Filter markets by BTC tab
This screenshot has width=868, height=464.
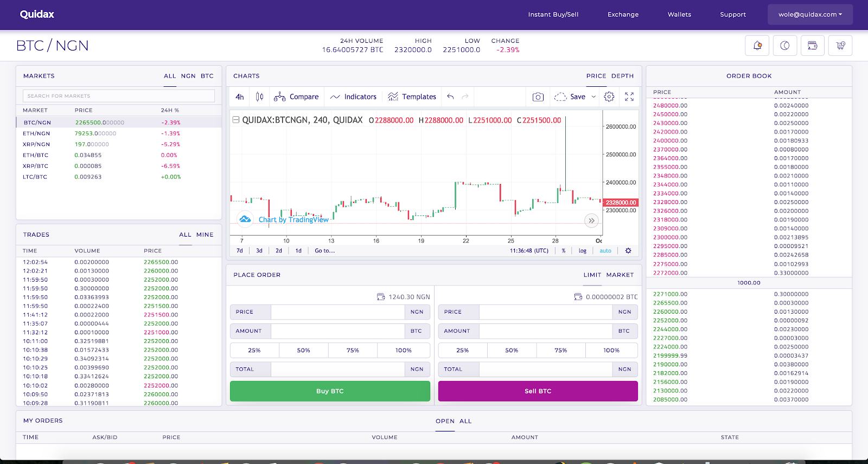tap(207, 76)
